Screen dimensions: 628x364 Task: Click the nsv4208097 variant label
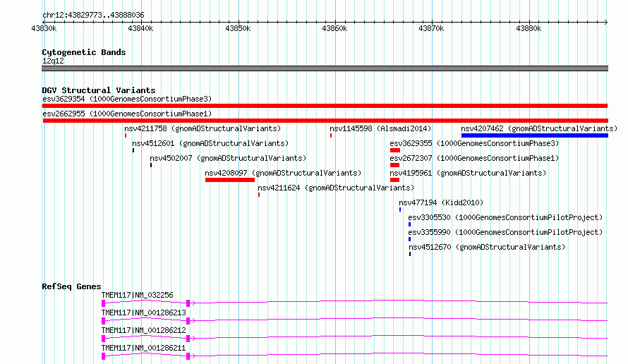pyautogui.click(x=283, y=173)
